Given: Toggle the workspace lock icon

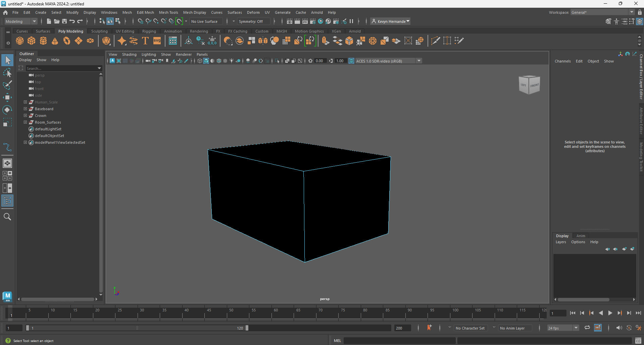Looking at the screenshot, I should coord(640,12).
